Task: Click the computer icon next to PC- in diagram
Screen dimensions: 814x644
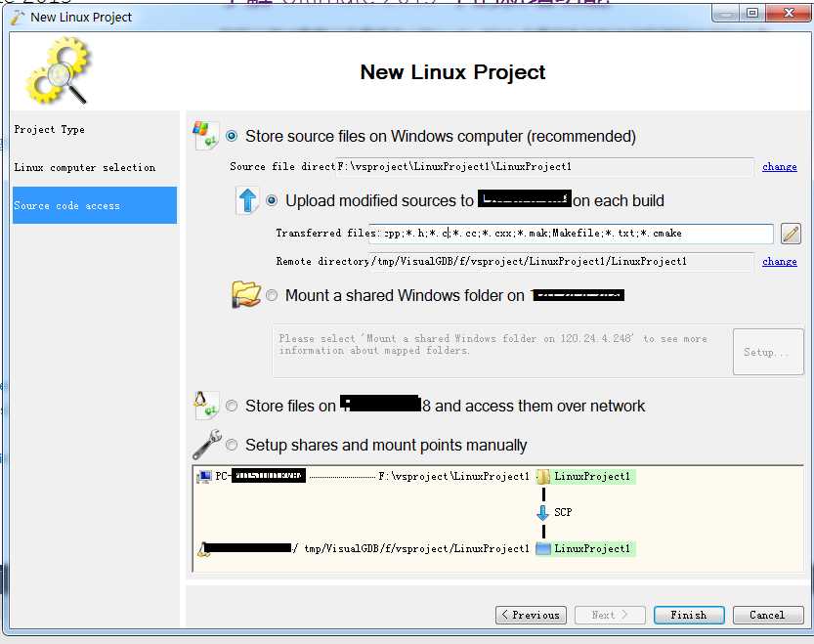Action: 204,476
